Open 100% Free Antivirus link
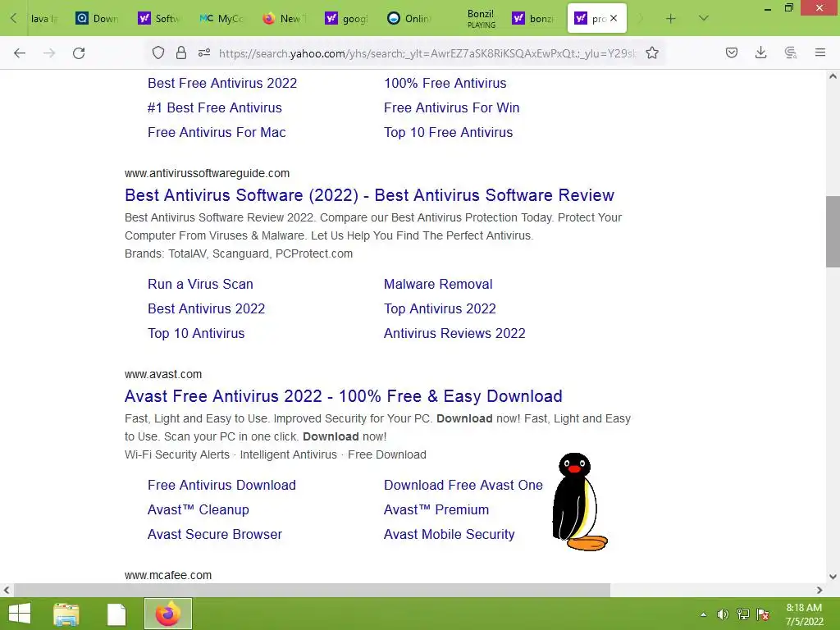 coord(445,83)
